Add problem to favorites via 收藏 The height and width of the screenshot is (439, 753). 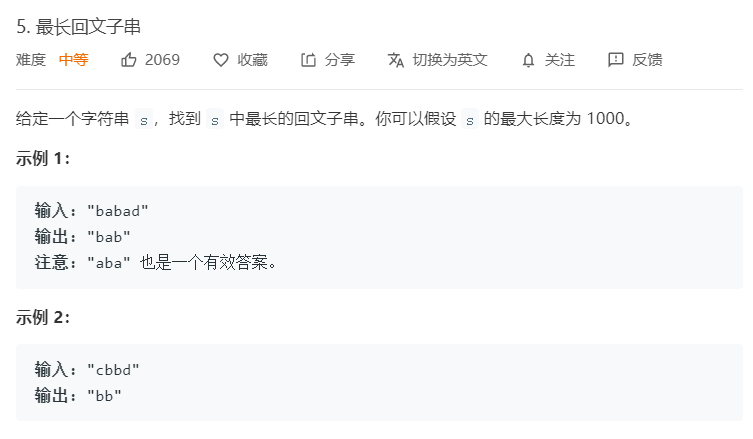click(253, 60)
